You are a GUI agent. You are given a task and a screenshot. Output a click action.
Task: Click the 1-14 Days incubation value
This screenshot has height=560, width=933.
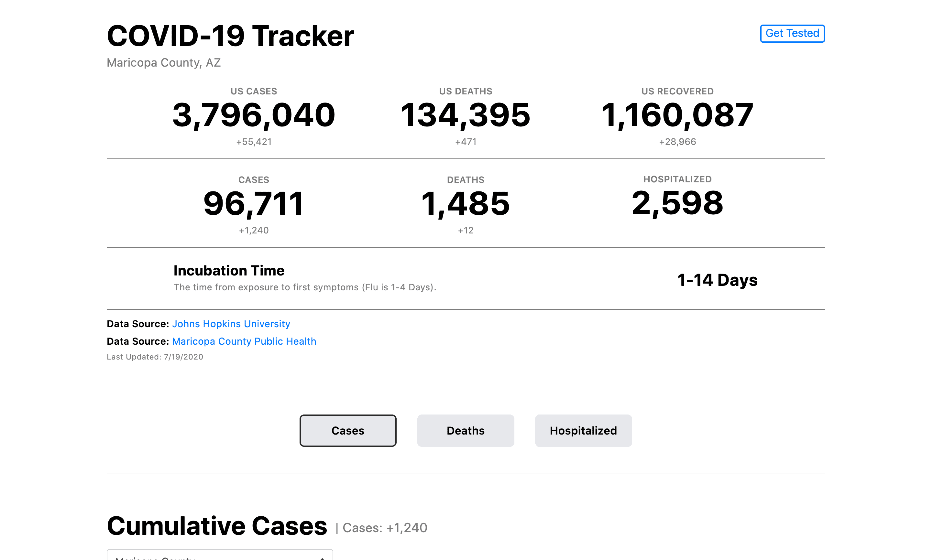tap(718, 280)
